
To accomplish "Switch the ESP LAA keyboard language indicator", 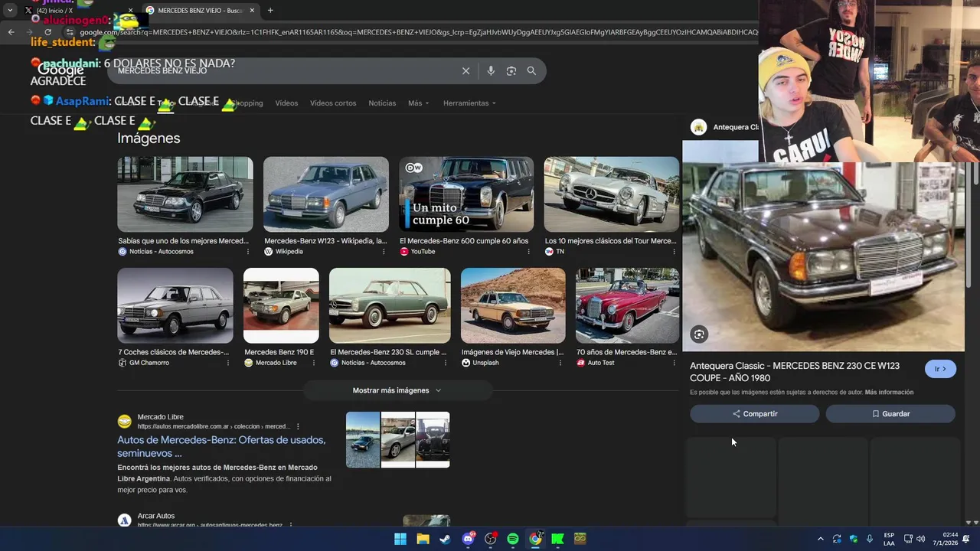I will coord(889,539).
